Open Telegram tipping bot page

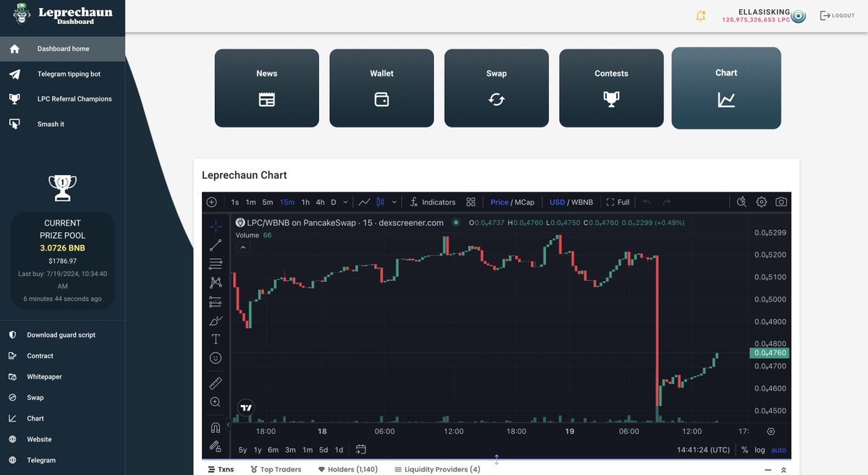(x=62, y=74)
